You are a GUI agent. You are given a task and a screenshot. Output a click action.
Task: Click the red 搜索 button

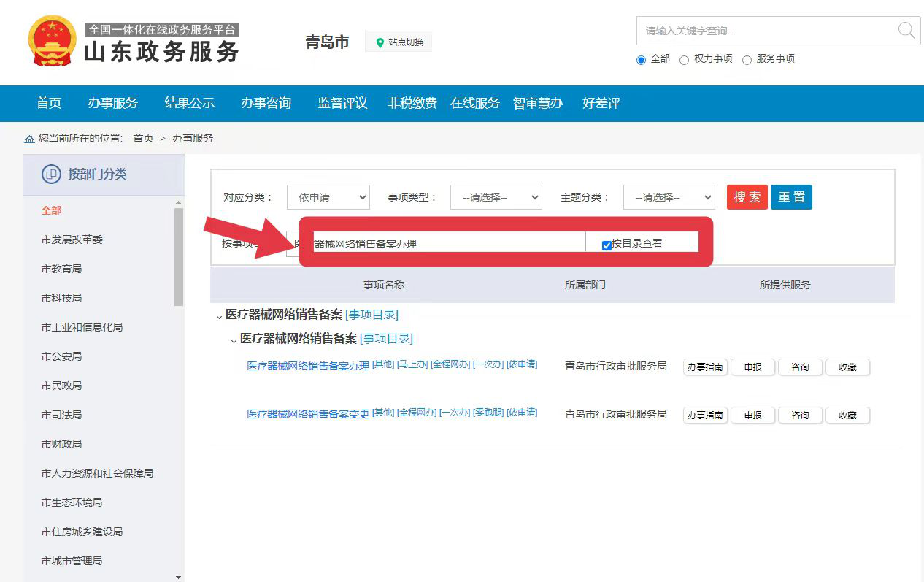(x=747, y=196)
